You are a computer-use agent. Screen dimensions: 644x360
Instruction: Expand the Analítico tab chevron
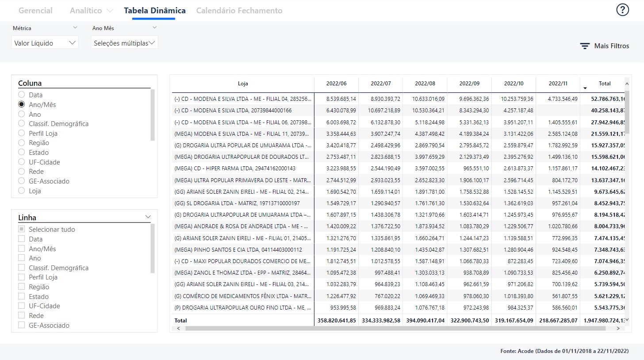110,11
